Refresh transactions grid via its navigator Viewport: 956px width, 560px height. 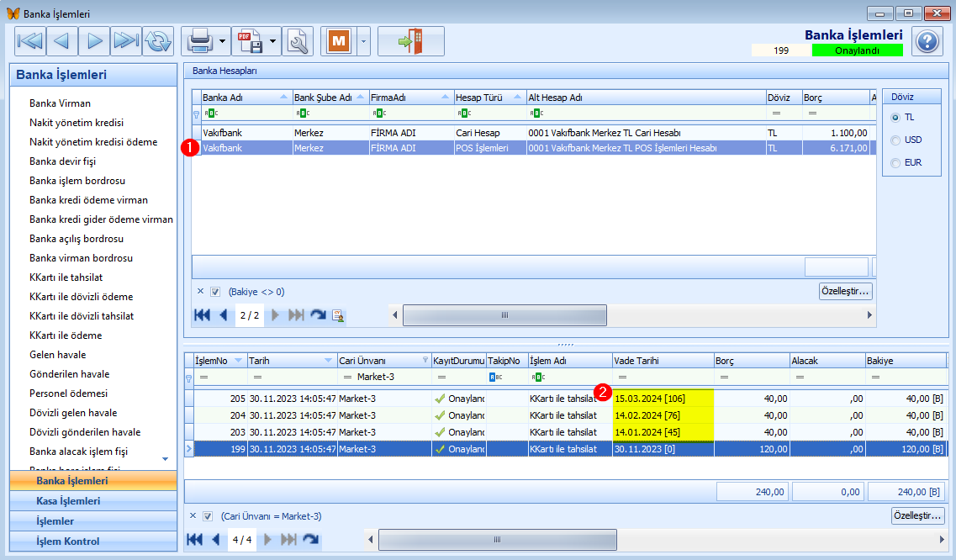point(310,539)
